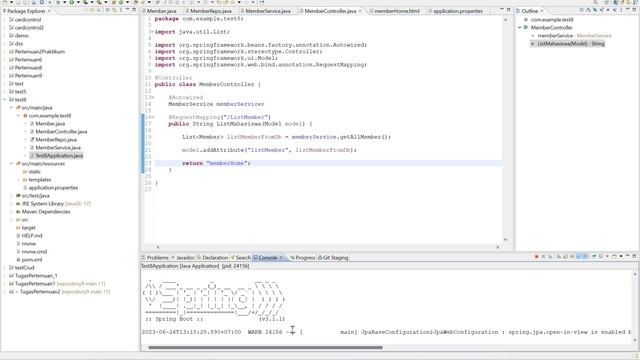Fold the import block at line 3
Image resolution: width=640 pixels, height=360 pixels.
point(152,32)
